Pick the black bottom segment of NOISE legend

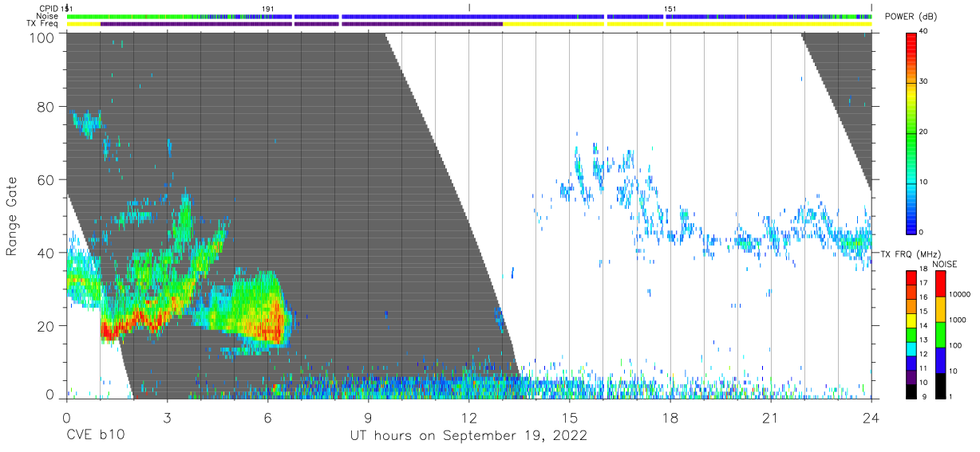pos(940,386)
